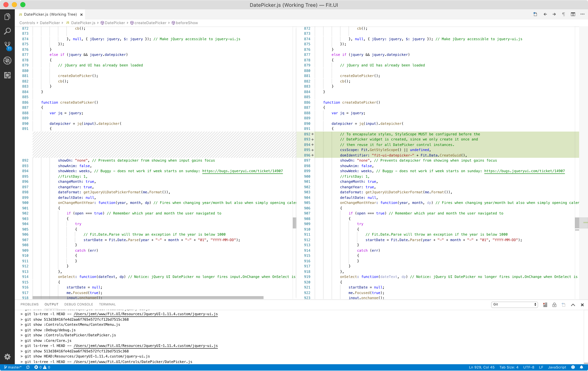Open jqueryui bug ticket 14907 link in the right diff pane
The width and height of the screenshot is (588, 371).
click(524, 171)
